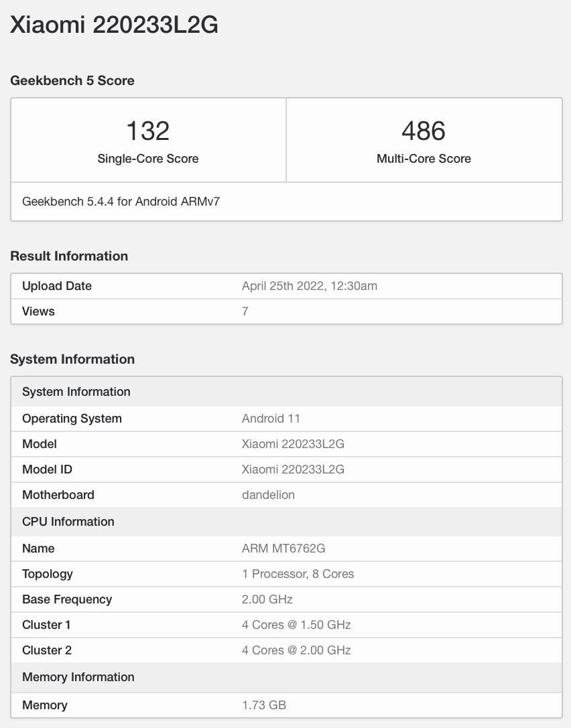
Task: Select "Xiaomi 220233L2G" in the Model ID row
Action: click(293, 469)
